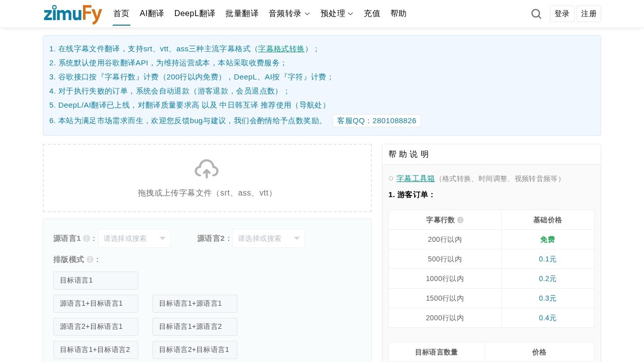This screenshot has width=644, height=362.
Task: Select 源语言1+目标语言1 layout option
Action: [96, 304]
